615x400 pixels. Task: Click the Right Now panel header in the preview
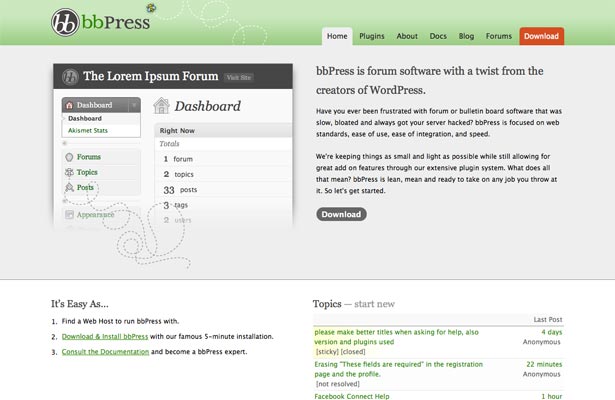pyautogui.click(x=224, y=131)
